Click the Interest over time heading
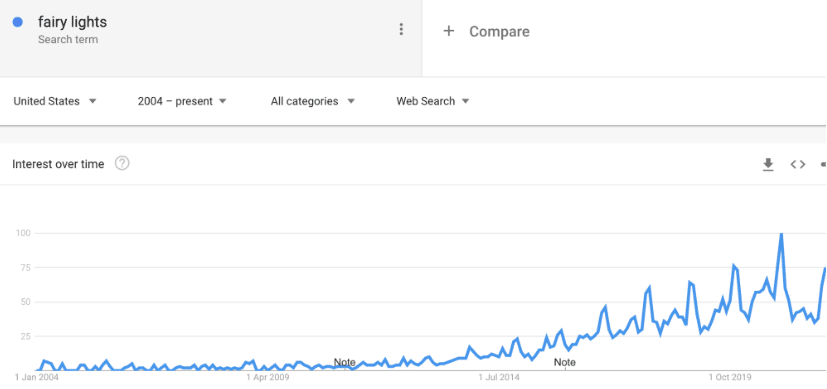The height and width of the screenshot is (389, 827). (58, 164)
